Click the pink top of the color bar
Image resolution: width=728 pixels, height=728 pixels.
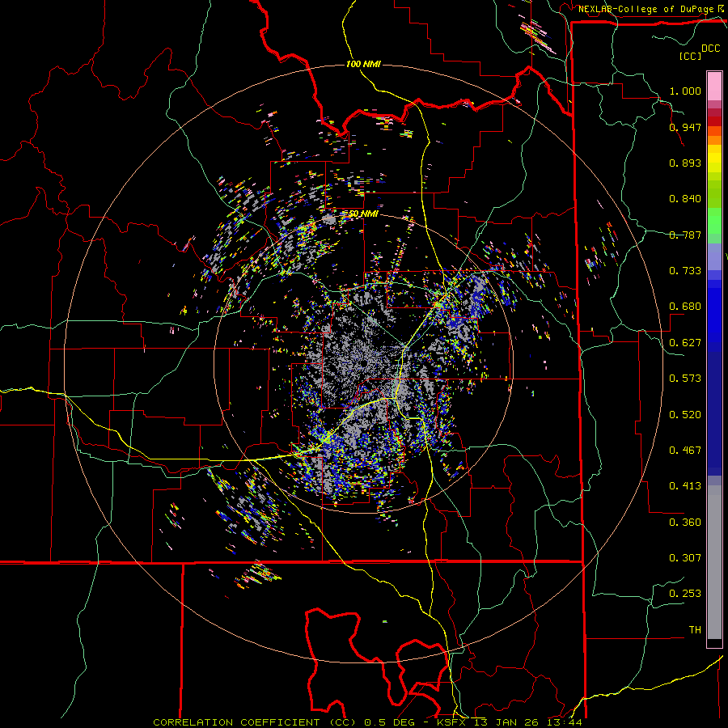click(714, 86)
